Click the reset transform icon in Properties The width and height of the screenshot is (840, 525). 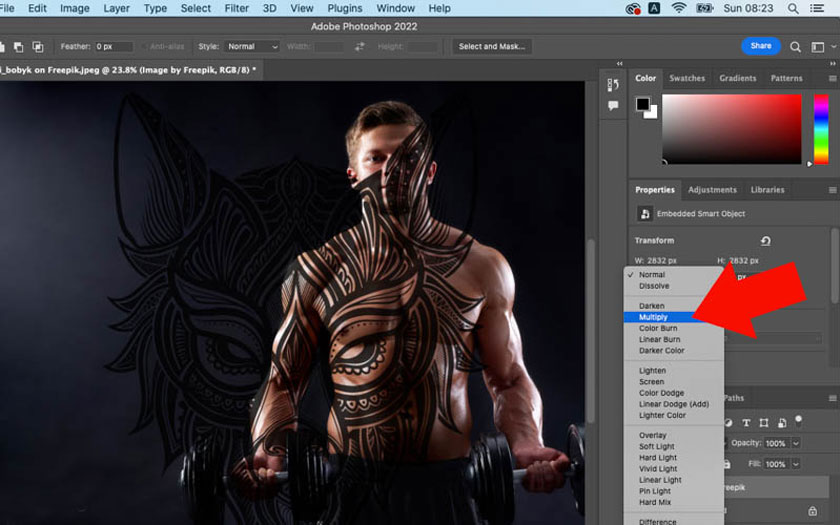click(x=766, y=241)
